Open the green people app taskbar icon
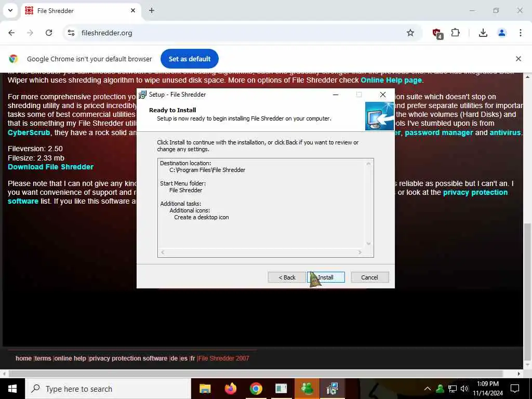532x399 pixels. tap(307, 389)
